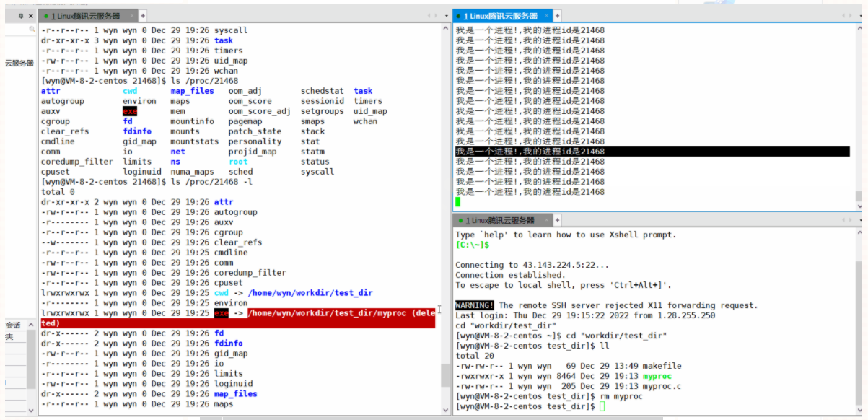
Task: Click the WARNING! label in bottom-right terminal
Action: pyautogui.click(x=474, y=305)
